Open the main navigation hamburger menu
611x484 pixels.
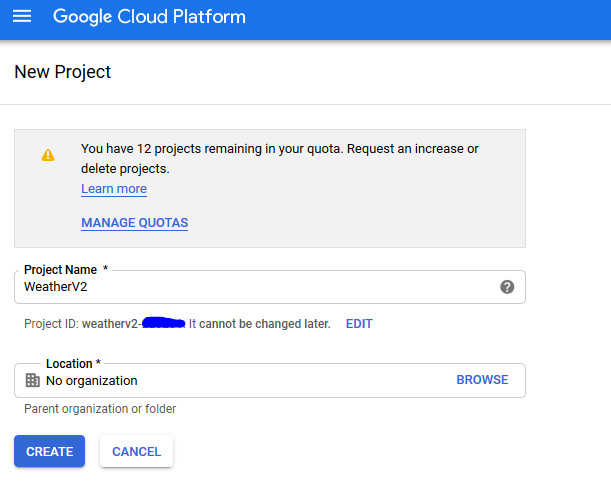[22, 17]
